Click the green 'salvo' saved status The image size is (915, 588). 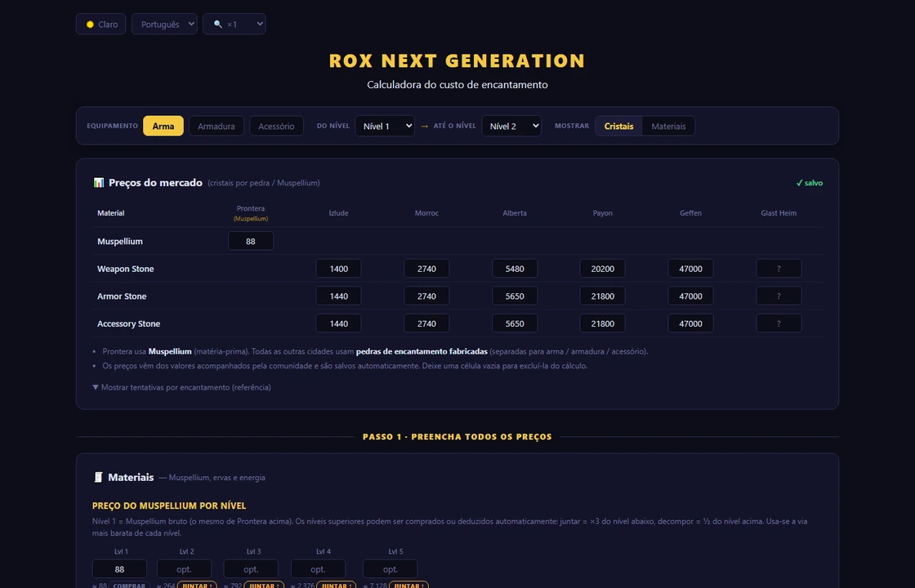(810, 183)
